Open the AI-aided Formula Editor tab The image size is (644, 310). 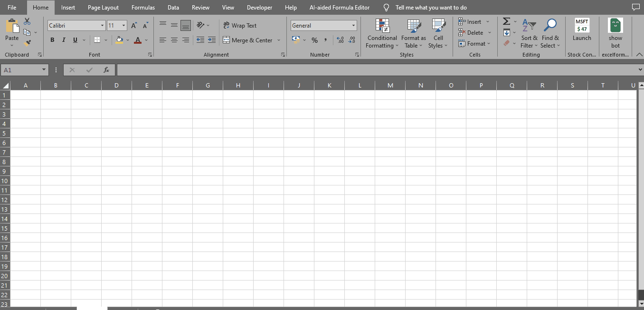[x=340, y=7]
